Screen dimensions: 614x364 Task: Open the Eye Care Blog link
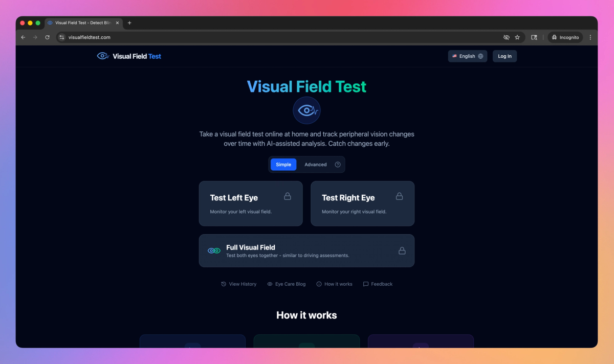[x=290, y=284]
